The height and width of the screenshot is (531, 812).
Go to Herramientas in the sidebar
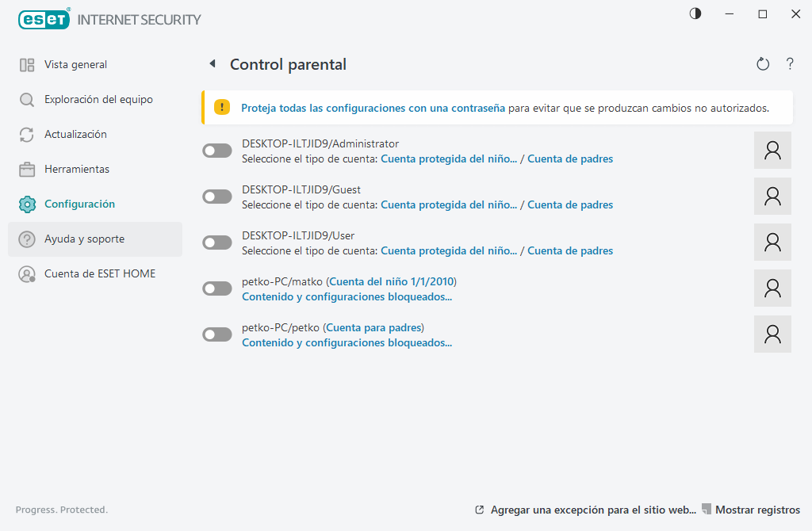tap(77, 169)
